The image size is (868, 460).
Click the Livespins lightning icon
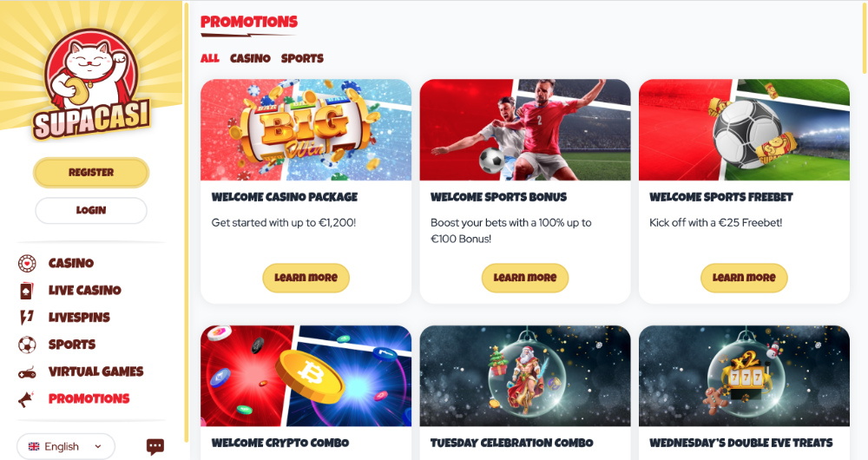[27, 317]
